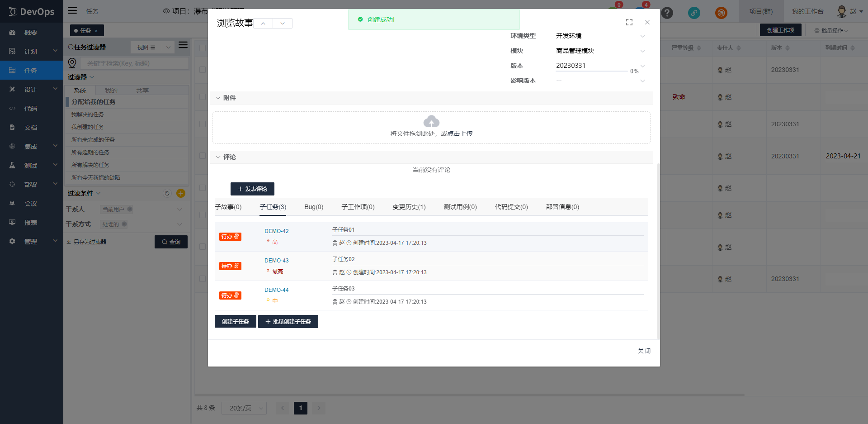Open the Bug(0) tab
The height and width of the screenshot is (424, 868).
(314, 207)
